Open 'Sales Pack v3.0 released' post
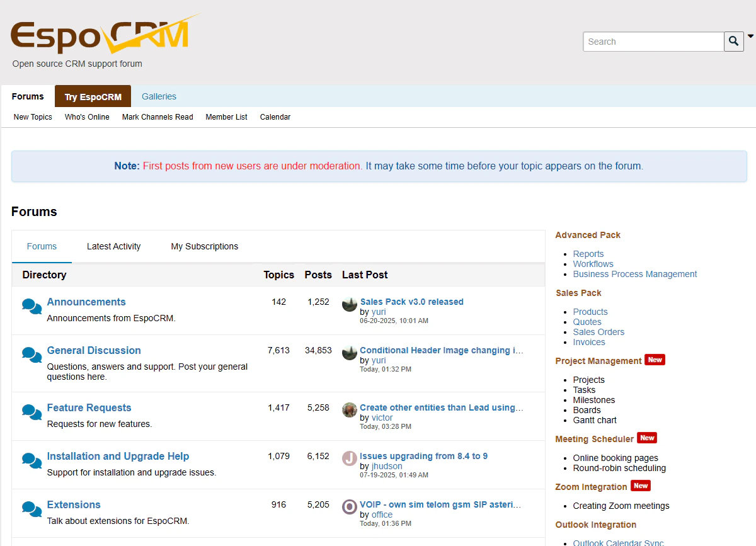The height and width of the screenshot is (546, 756). 411,302
